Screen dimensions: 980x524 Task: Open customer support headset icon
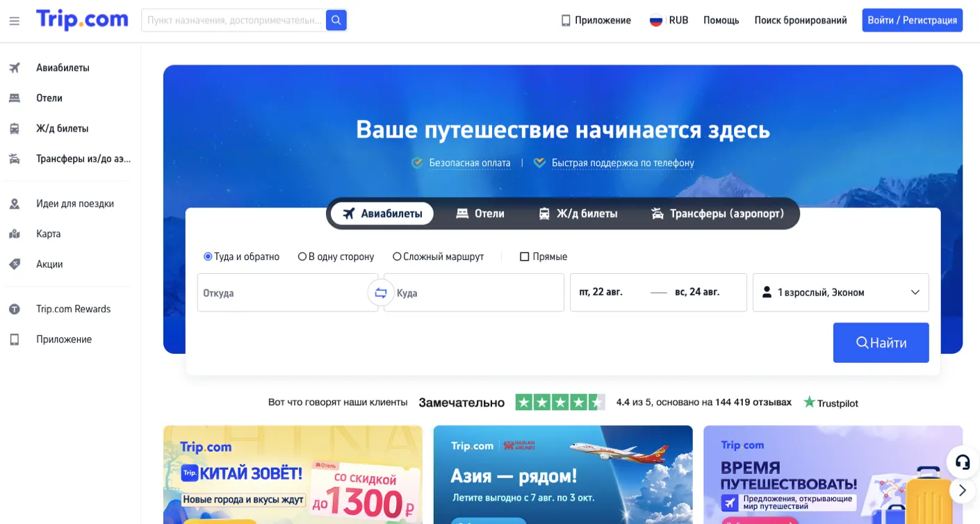click(963, 461)
